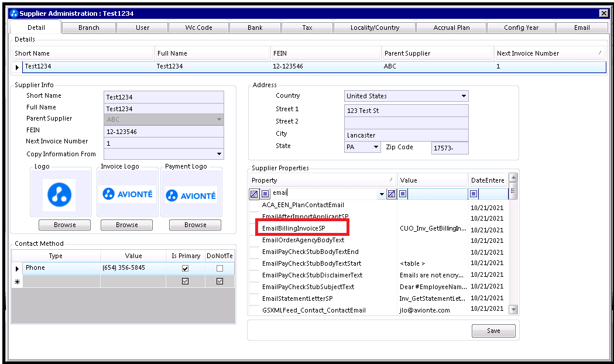Click the Next Invoice Number input field
The height and width of the screenshot is (364, 614).
pyautogui.click(x=164, y=143)
